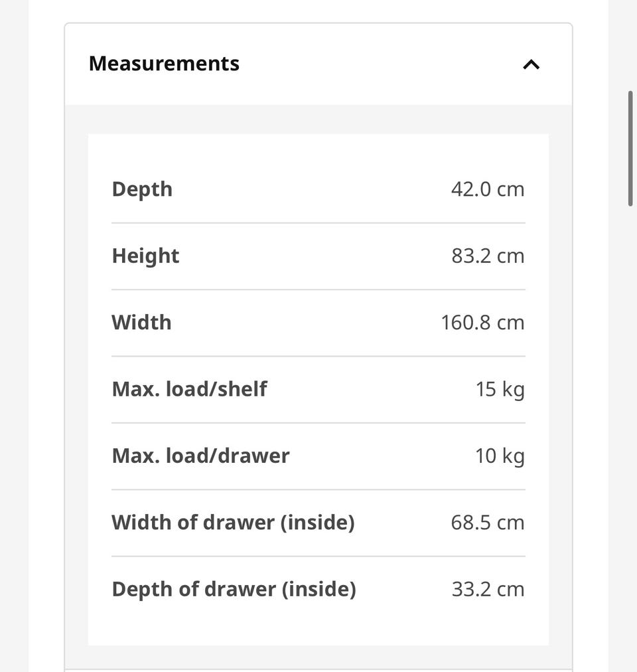Collapse the Measurements section chevron
637x672 pixels.
[x=531, y=64]
